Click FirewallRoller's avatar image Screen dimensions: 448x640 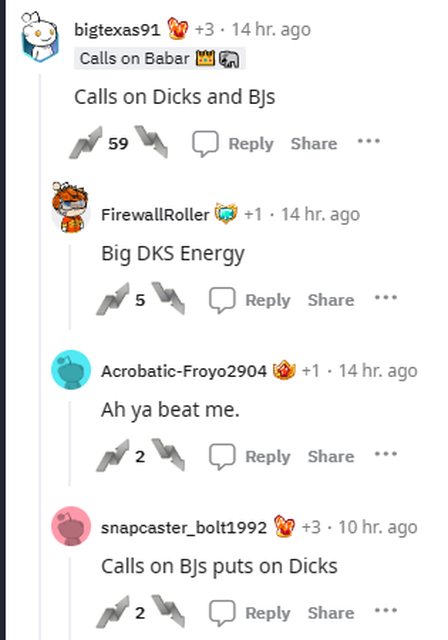click(x=70, y=208)
